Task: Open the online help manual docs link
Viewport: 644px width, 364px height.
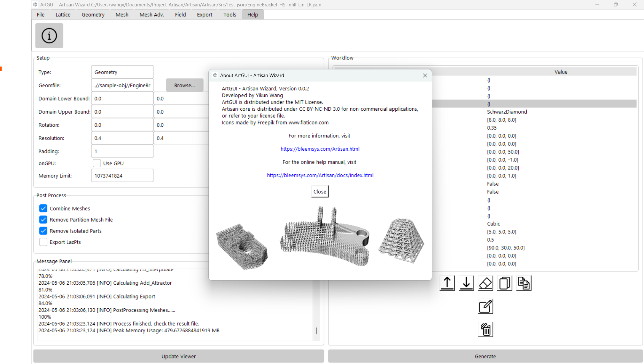Action: point(320,175)
